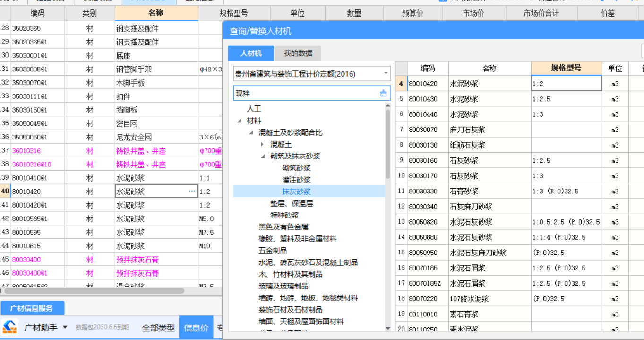Screen dimensions: 644x340
Task: Collapse the 材料 tree node
Action: 239,121
